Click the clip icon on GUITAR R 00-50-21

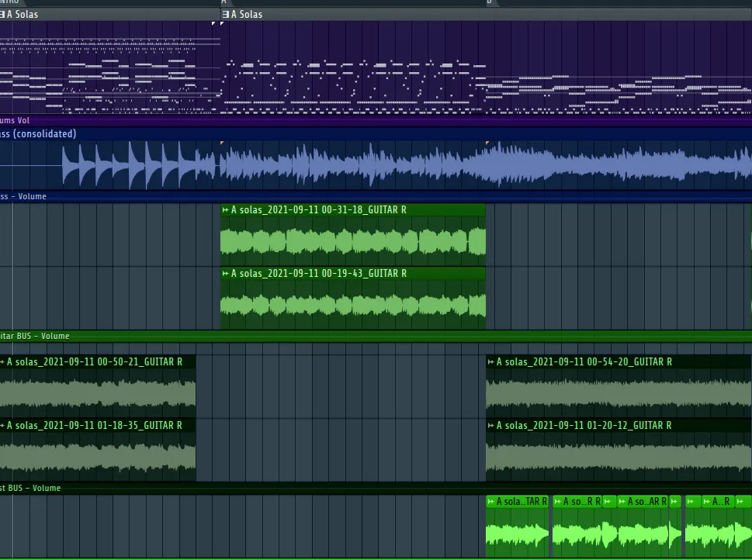click(2, 362)
